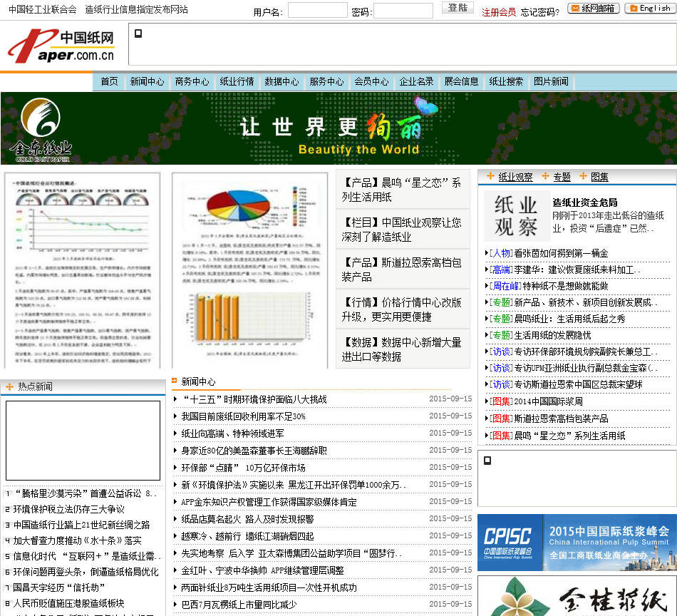The image size is (677, 616).
Task: Open 【栏目】中国纸业观察 headline link
Action: click(x=403, y=230)
